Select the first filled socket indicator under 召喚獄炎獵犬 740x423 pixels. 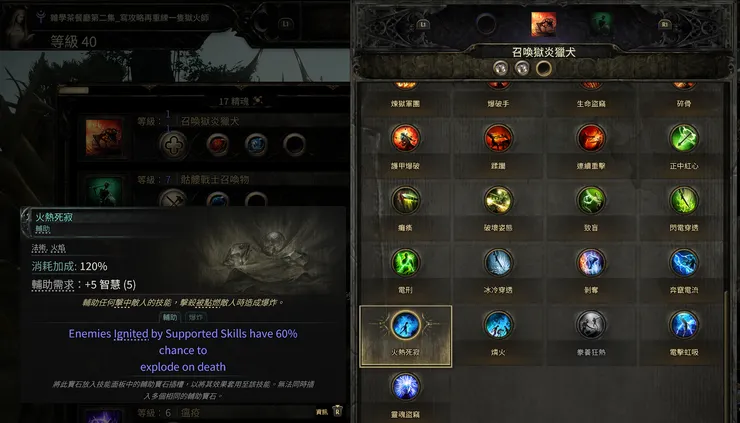click(500, 69)
